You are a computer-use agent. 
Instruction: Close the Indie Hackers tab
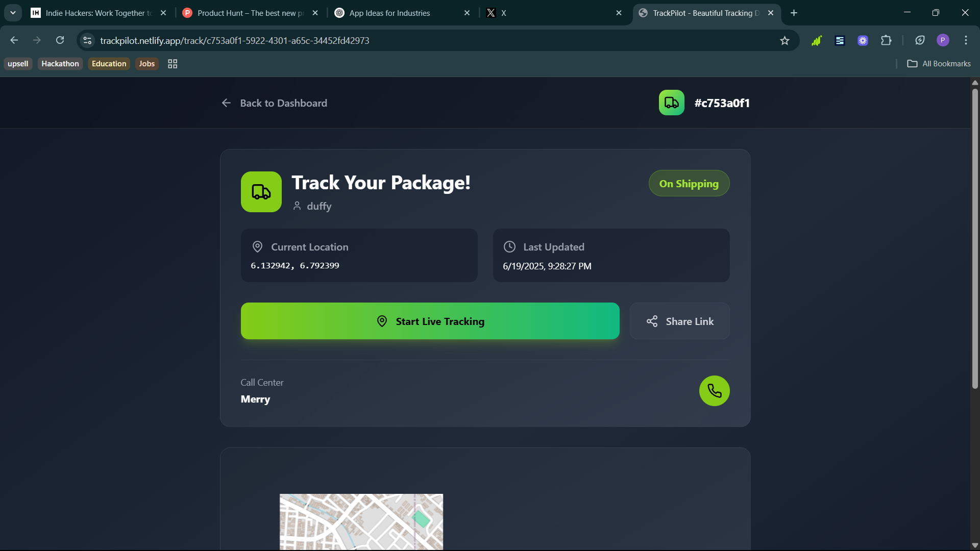click(x=163, y=13)
